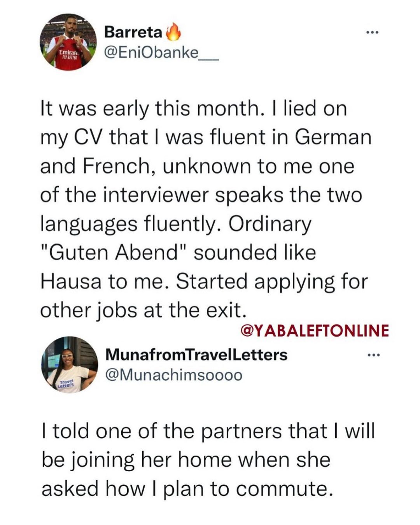Viewport: 420px width, 525px height.
Task: Click the fire emoji beside Barreta
Action: pos(173,32)
